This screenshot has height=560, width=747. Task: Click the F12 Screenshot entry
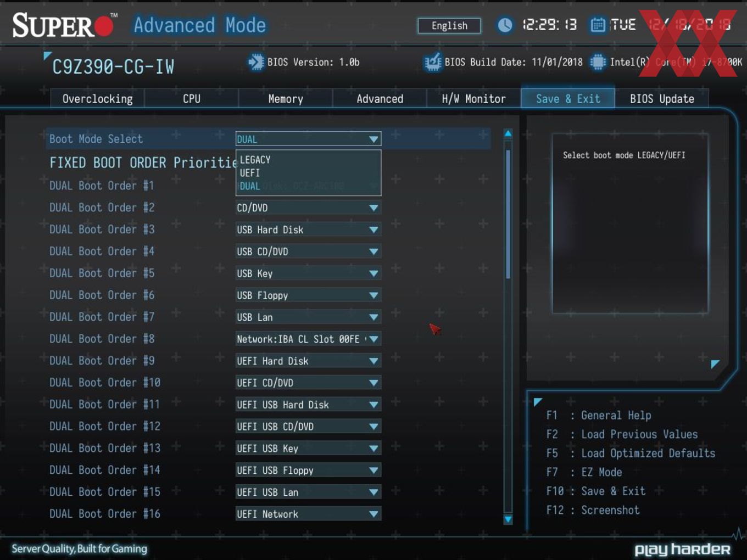[593, 511]
